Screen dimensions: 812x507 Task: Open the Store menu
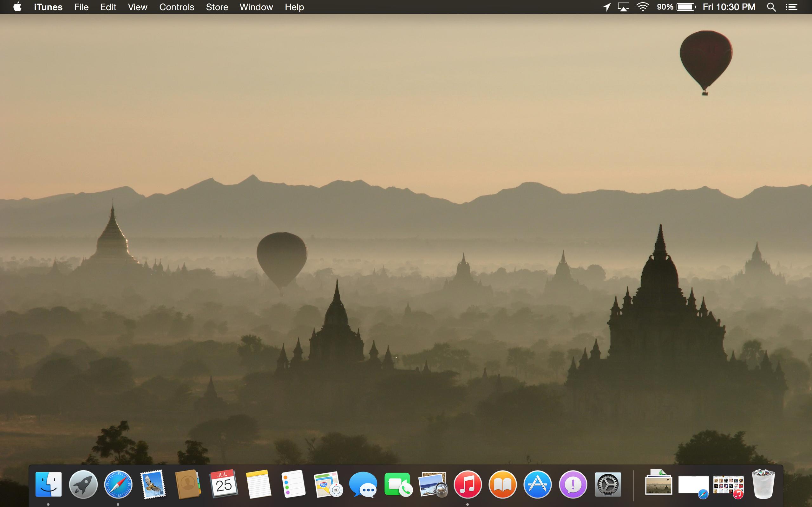click(217, 7)
